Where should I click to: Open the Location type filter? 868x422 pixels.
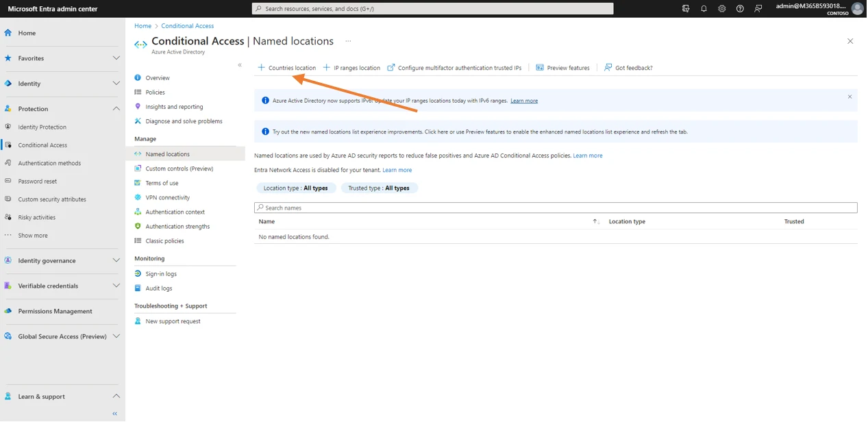click(296, 188)
